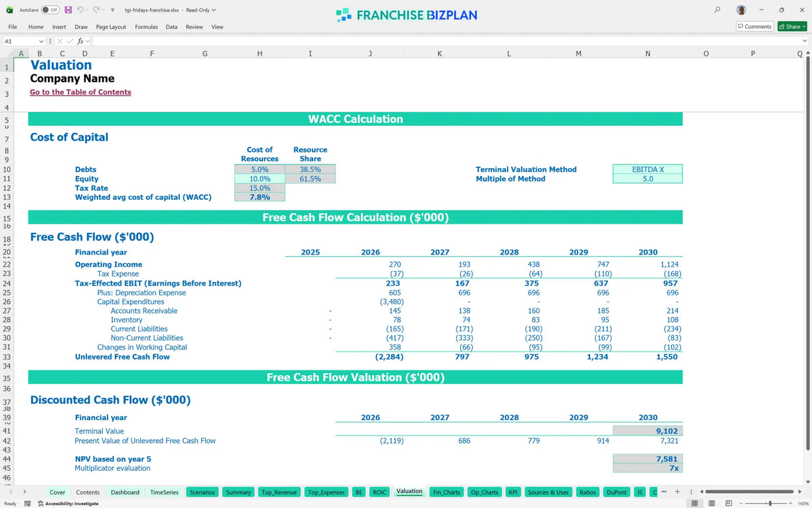Viewport: 812px width, 508px height.
Task: Select the Multiple of Method cell 5.0
Action: pyautogui.click(x=648, y=179)
